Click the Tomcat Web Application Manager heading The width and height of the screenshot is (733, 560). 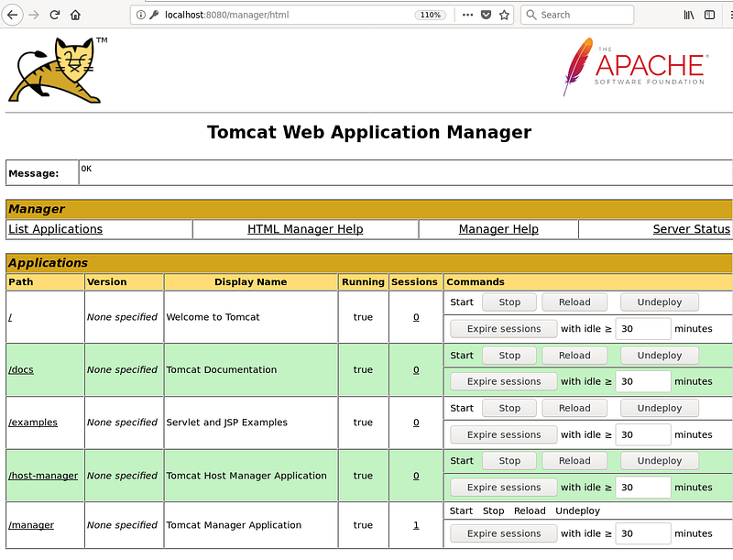(369, 132)
